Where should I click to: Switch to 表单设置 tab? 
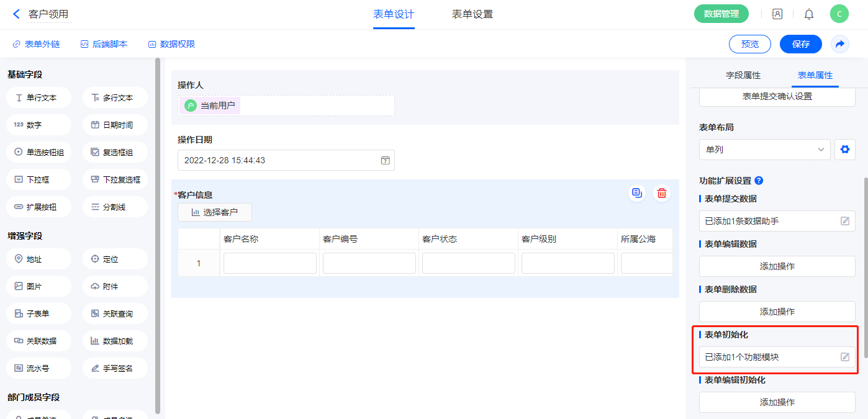coord(472,14)
